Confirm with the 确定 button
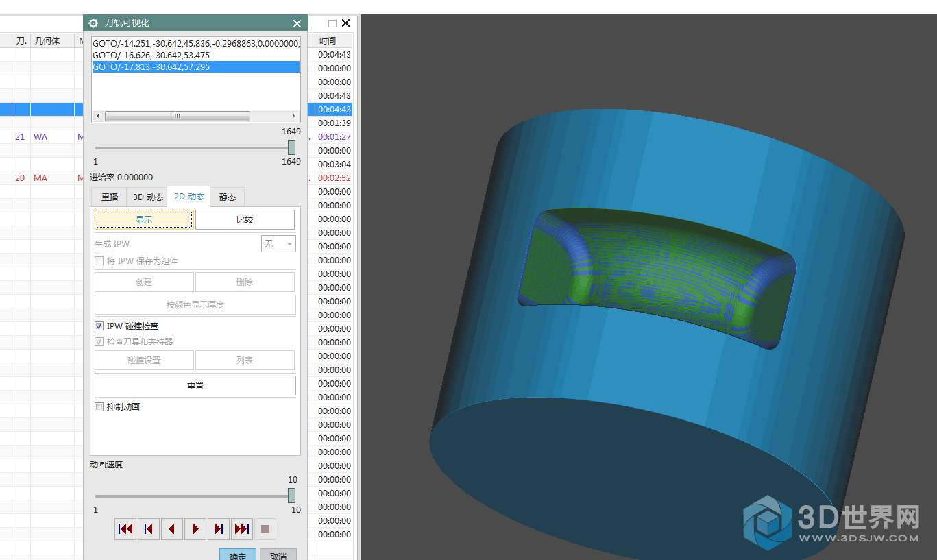Image resolution: width=937 pixels, height=560 pixels. click(238, 555)
